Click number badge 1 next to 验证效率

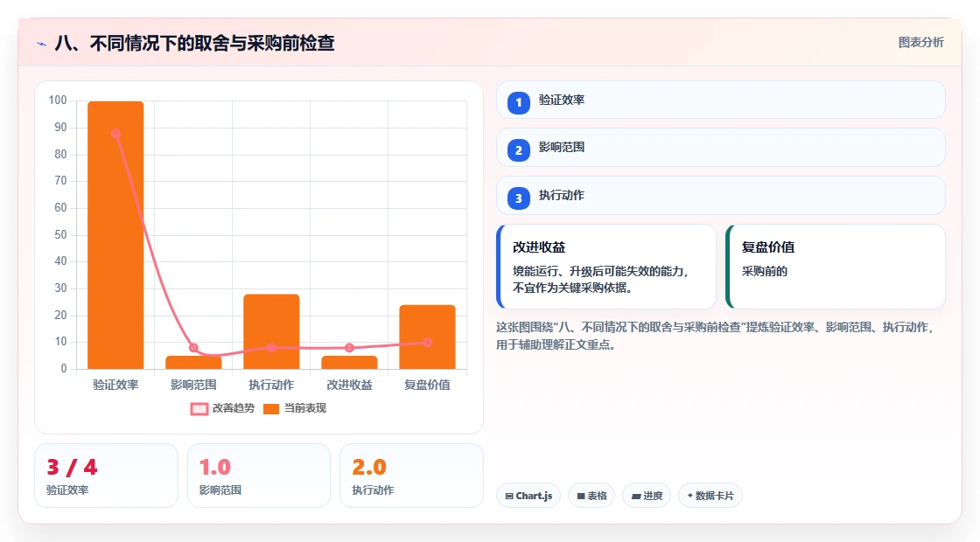[518, 102]
